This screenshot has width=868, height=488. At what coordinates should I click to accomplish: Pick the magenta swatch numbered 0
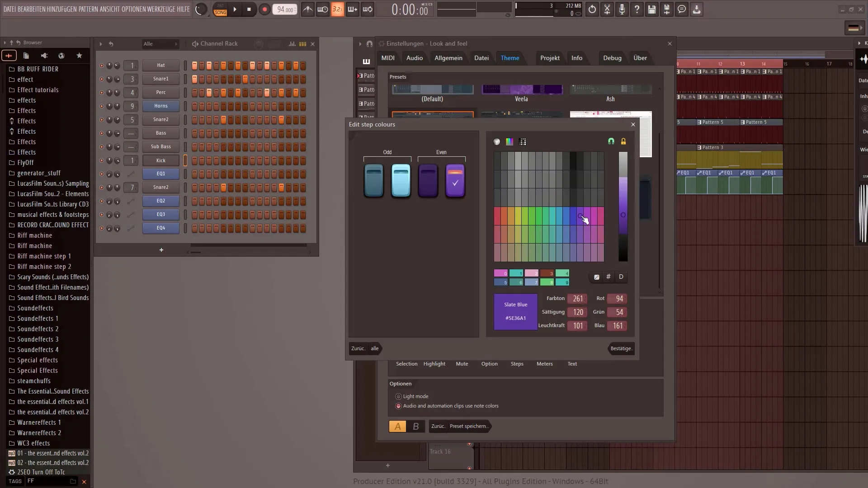click(x=501, y=273)
